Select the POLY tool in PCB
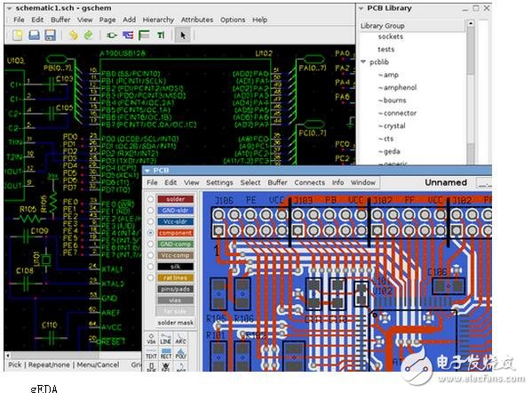Viewport: 532px width, 393px height. [180, 354]
